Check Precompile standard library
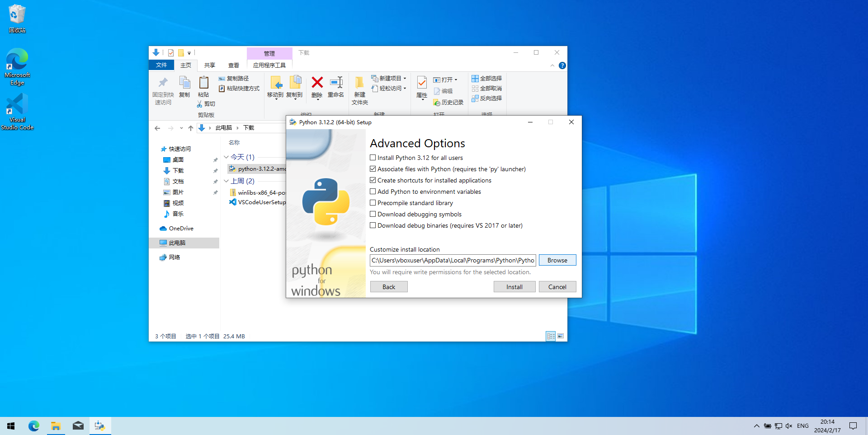 pyautogui.click(x=373, y=203)
